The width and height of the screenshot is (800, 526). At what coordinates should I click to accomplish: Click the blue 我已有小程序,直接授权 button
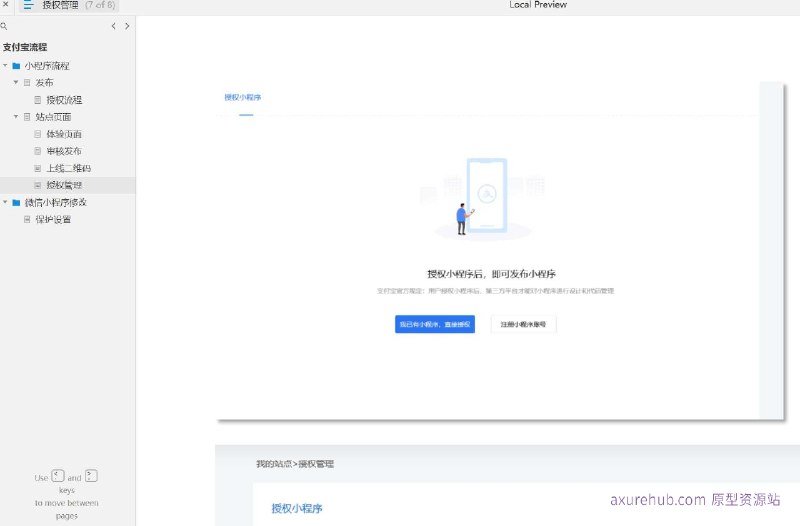click(x=435, y=324)
